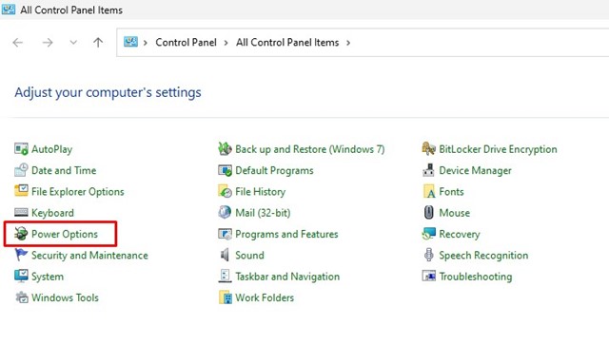Click the BitLocker Drive Encryption icon
609x364 pixels.
pos(429,148)
